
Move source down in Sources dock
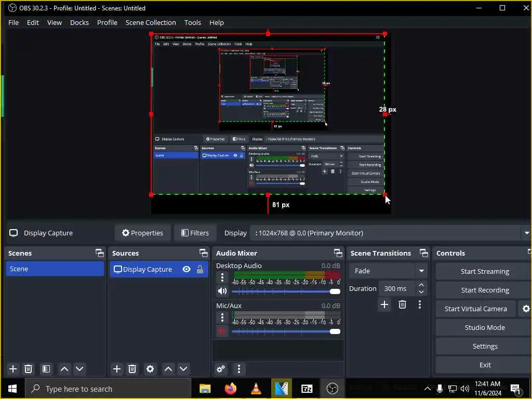tap(183, 369)
